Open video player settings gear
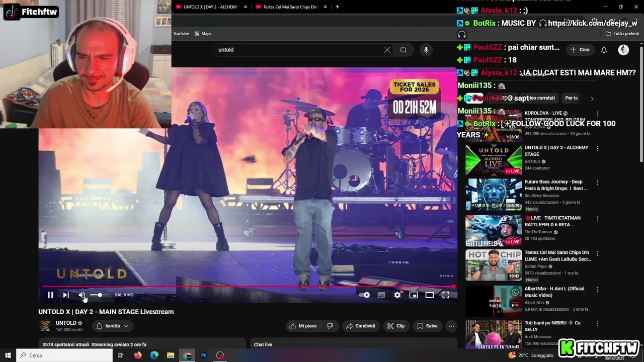The image size is (644, 362). click(397, 295)
